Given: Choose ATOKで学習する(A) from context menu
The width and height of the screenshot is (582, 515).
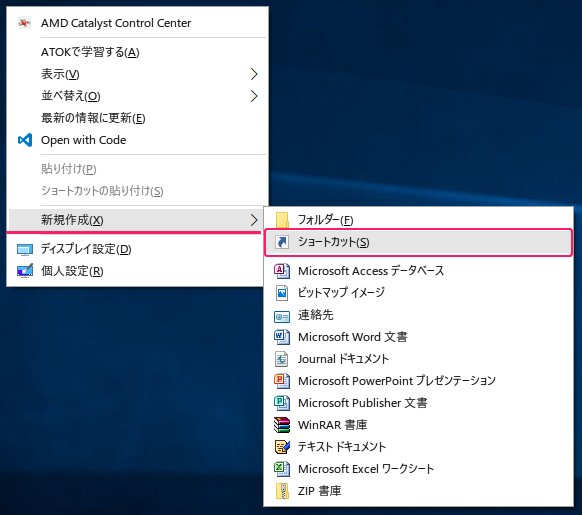Looking at the screenshot, I should coord(137,52).
